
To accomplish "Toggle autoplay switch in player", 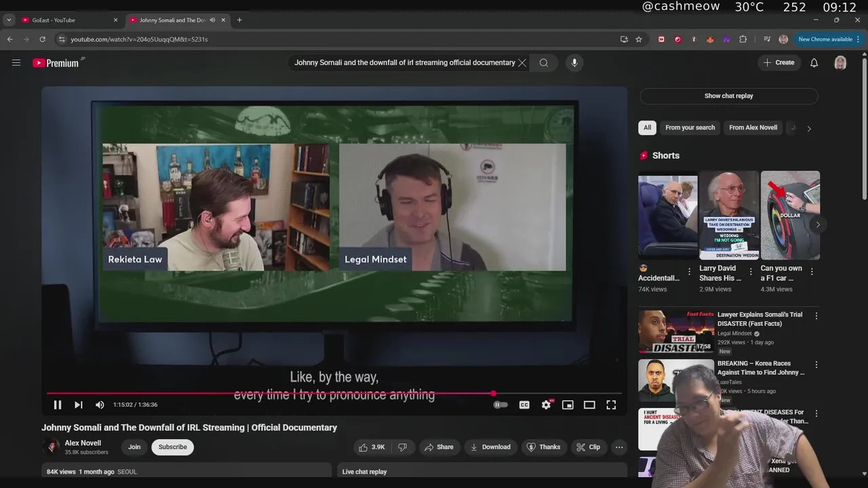I will [500, 405].
